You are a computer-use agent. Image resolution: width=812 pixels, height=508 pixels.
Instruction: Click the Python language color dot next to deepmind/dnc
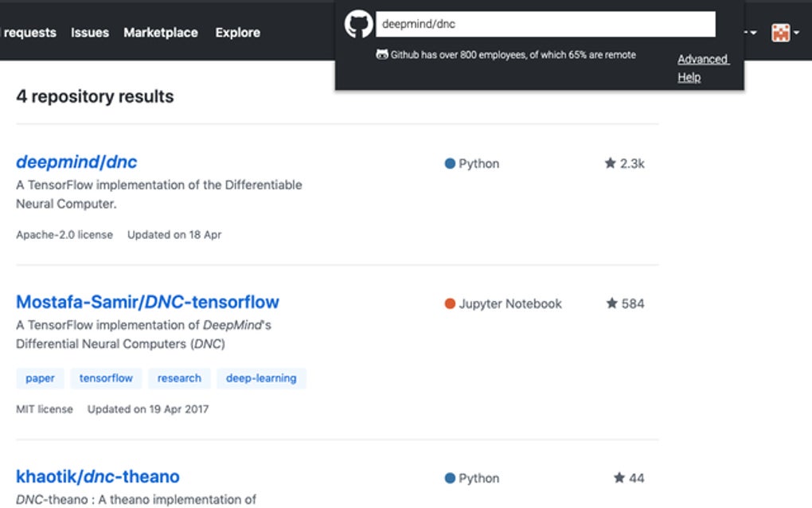point(450,162)
